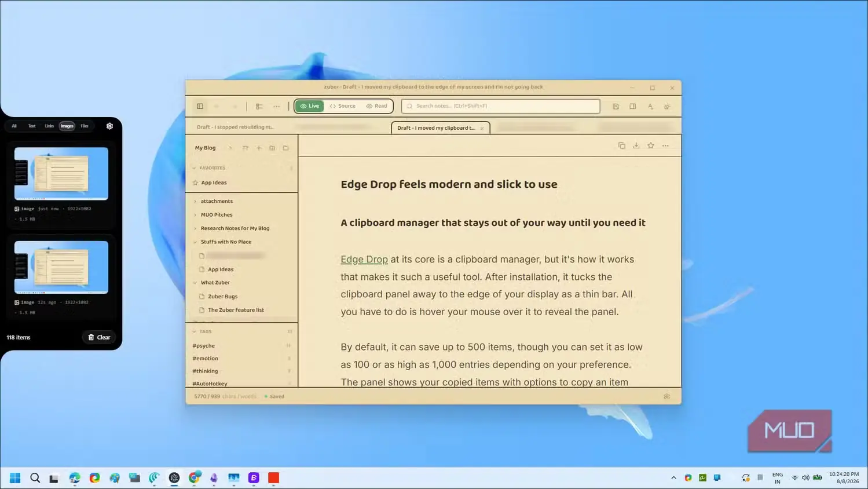Image resolution: width=868 pixels, height=489 pixels.
Task: Select the #AutoHotkey tag
Action: [x=210, y=384]
